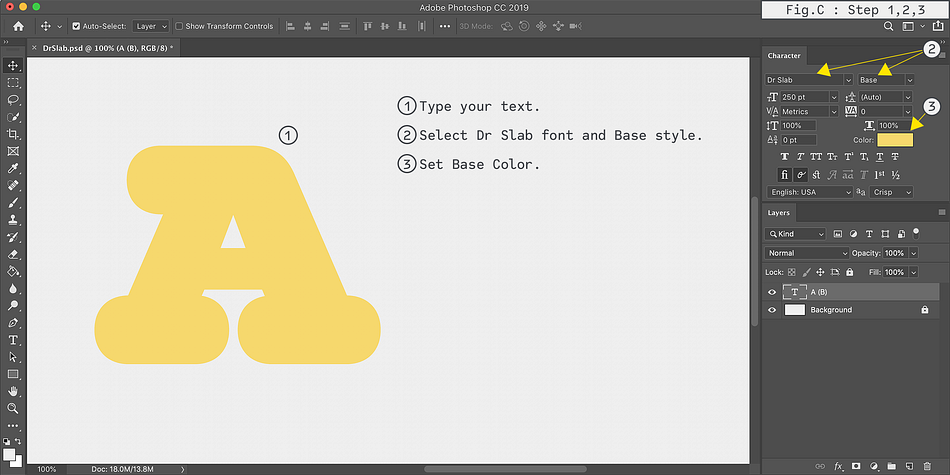Select the Quick Selection tool
Viewport: 950px width, 475px height.
(x=13, y=117)
